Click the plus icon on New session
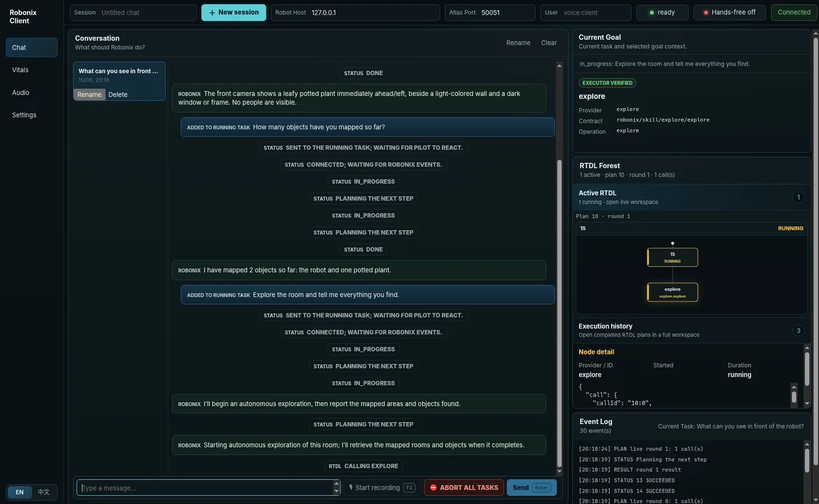The width and height of the screenshot is (819, 504). click(212, 12)
